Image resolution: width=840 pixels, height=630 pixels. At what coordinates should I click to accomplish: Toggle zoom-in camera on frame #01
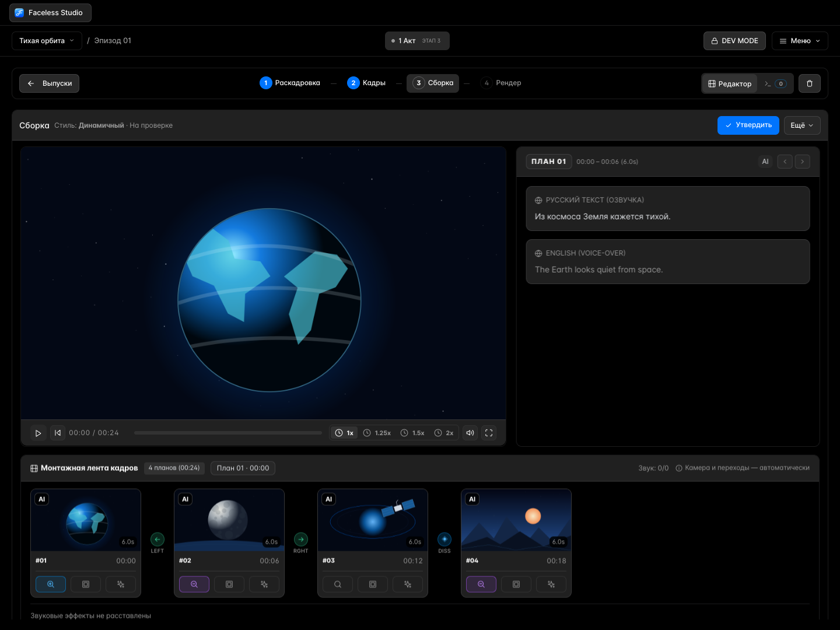point(51,584)
